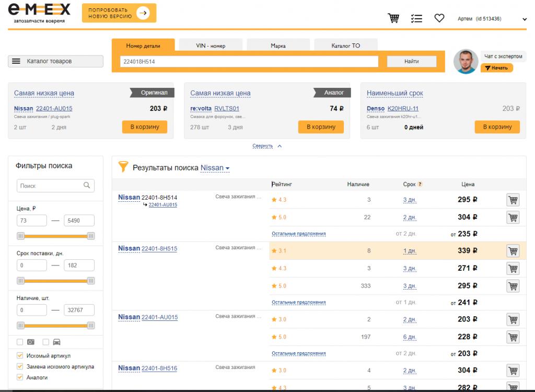Click the Чат с экспертом label
The width and height of the screenshot is (535, 392).
pos(503,56)
